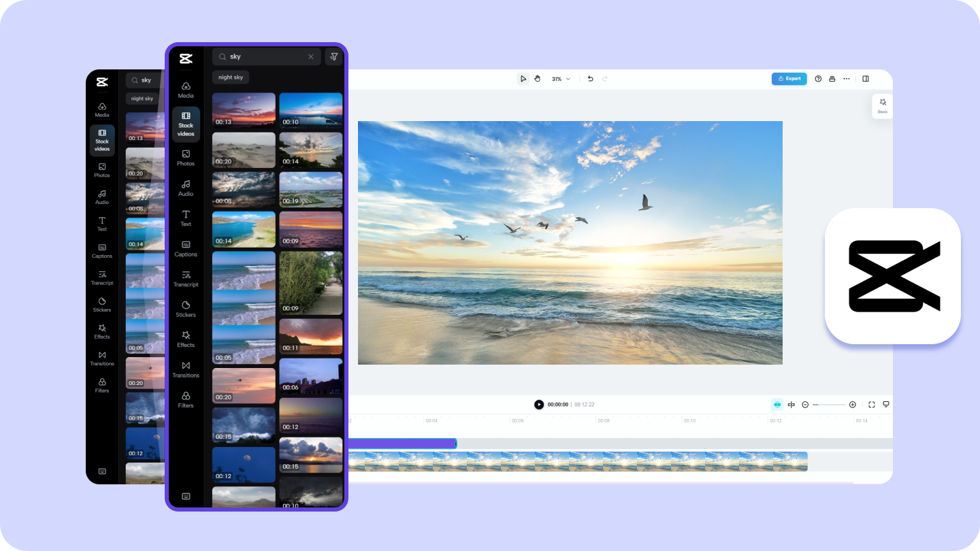Open Media in the back panel sidebar
Image resolution: width=980 pixels, height=551 pixels.
click(102, 110)
